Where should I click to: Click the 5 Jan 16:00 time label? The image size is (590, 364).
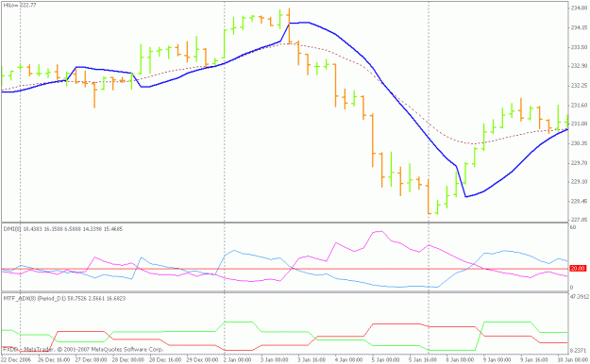click(x=424, y=359)
